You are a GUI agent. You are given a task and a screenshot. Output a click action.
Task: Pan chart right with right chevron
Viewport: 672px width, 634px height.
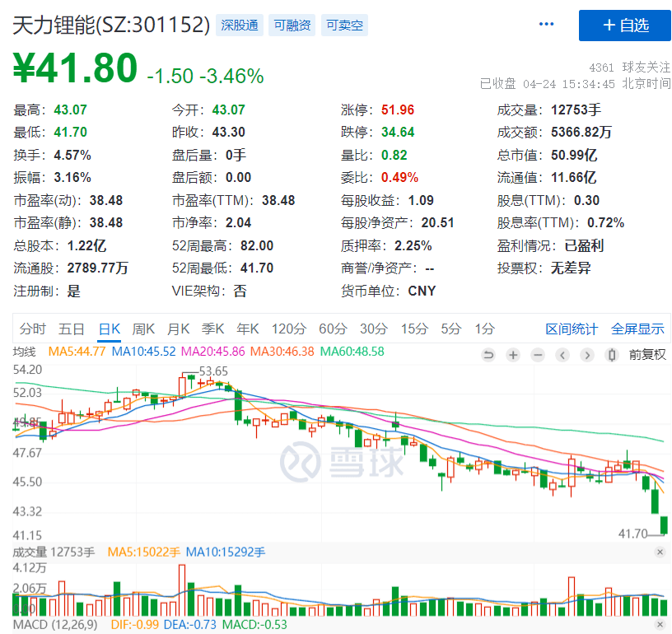(x=587, y=355)
